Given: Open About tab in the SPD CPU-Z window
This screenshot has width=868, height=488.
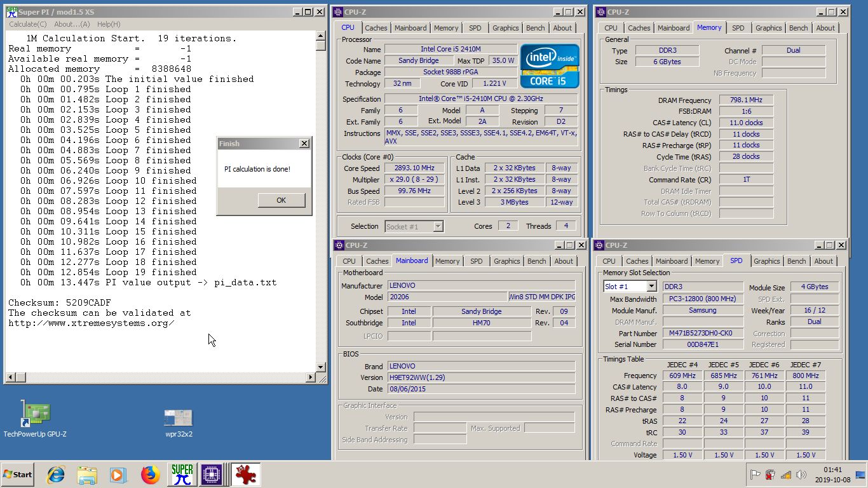Looking at the screenshot, I should (x=824, y=261).
